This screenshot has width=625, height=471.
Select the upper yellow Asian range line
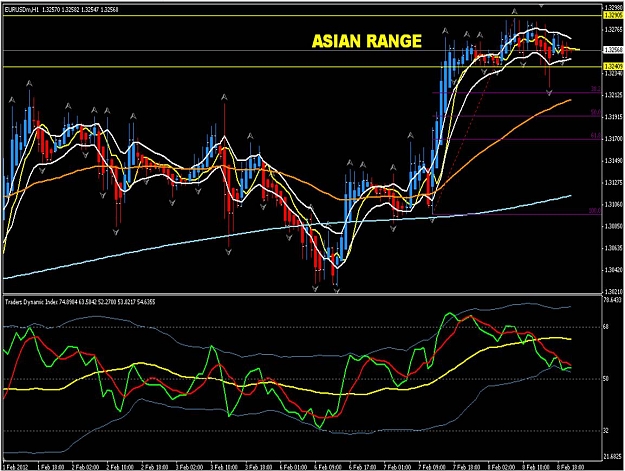[302, 16]
